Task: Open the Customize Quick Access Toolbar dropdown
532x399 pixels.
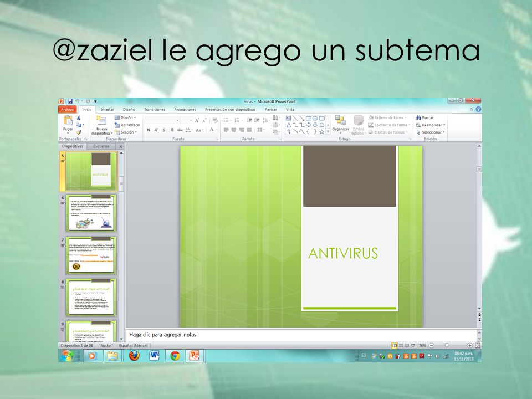Action: pyautogui.click(x=95, y=101)
